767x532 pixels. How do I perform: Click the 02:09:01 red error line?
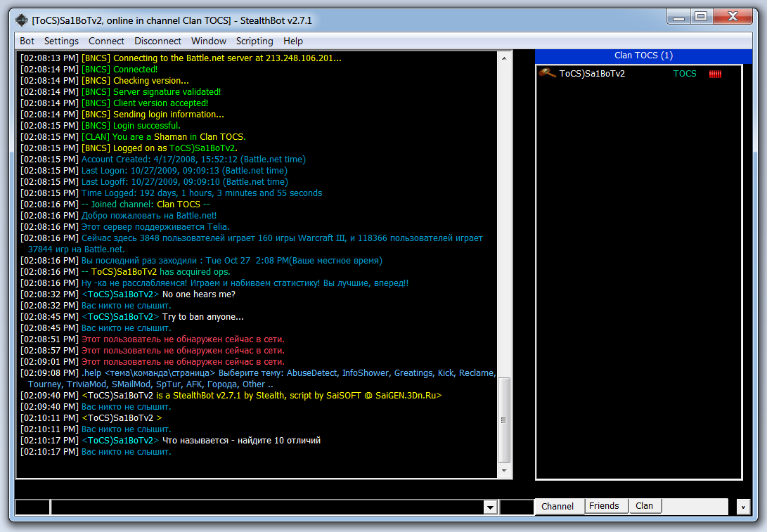(153, 362)
